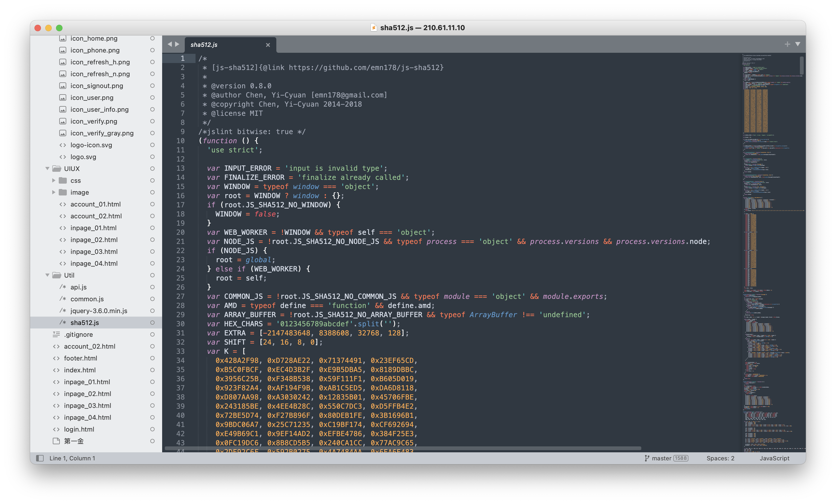Click the status circle next to api.js
836x504 pixels.
click(152, 287)
